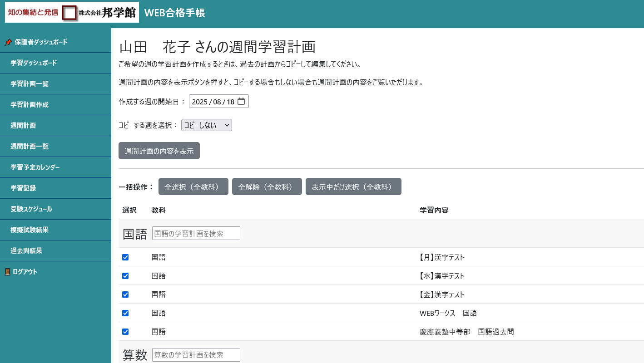644x363 pixels.
Task: Click the 学習内容 column header
Action: point(435,210)
